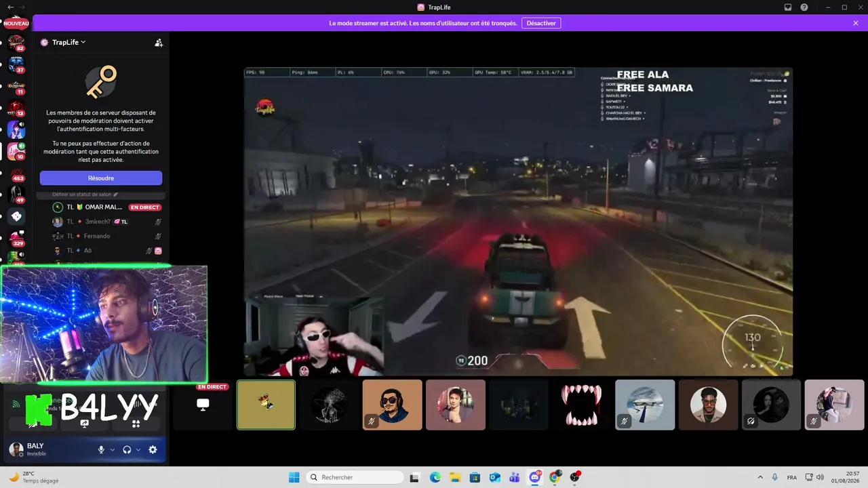Screen dimensions: 868x488
Task: Click the Désactiver streamer mode button
Action: tap(541, 23)
